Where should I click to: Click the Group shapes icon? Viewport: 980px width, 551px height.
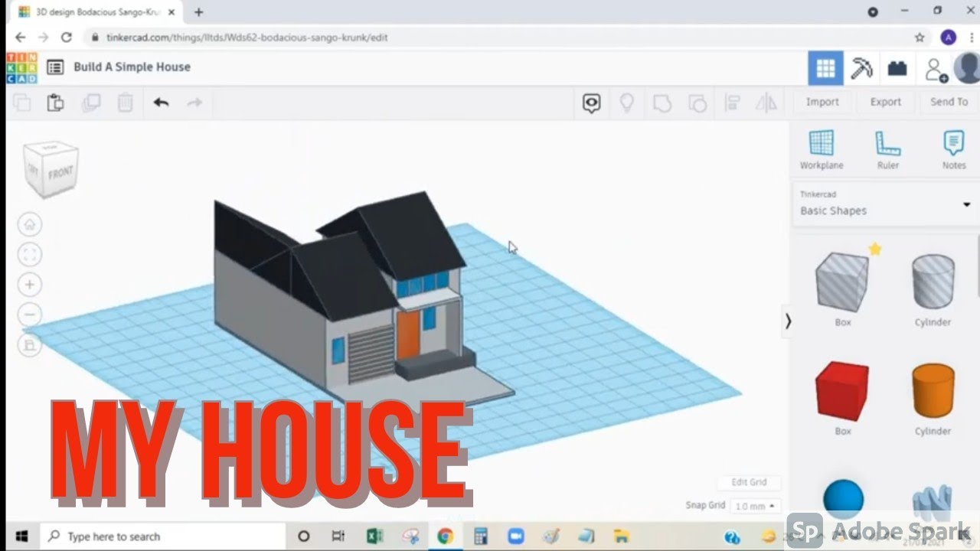pyautogui.click(x=661, y=103)
